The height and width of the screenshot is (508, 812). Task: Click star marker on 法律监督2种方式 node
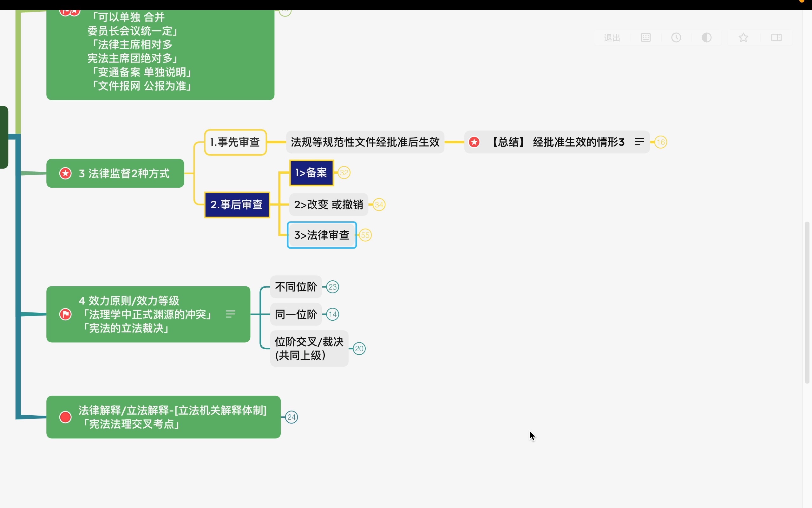pyautogui.click(x=65, y=173)
